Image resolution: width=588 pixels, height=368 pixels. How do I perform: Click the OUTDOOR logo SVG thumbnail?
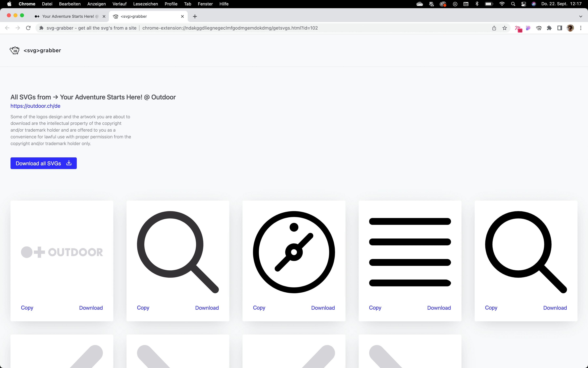(x=62, y=252)
